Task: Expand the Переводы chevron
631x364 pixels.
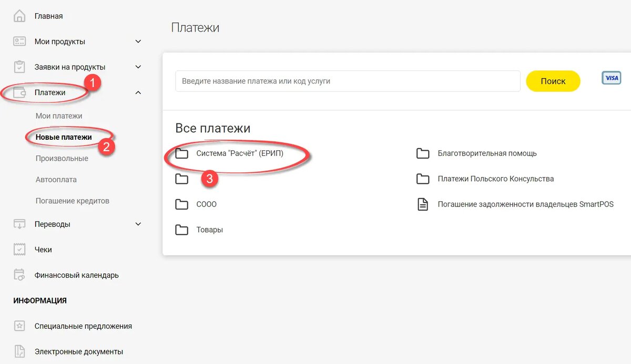Action: click(x=138, y=224)
